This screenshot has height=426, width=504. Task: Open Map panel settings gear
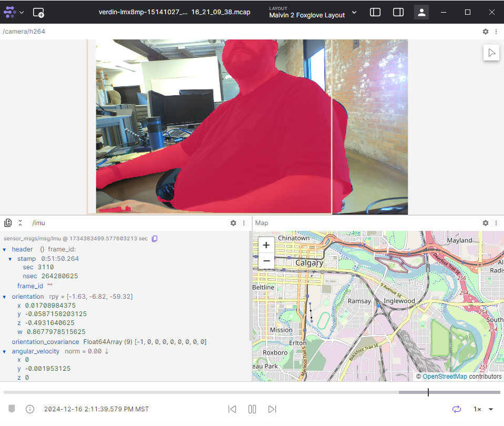486,223
